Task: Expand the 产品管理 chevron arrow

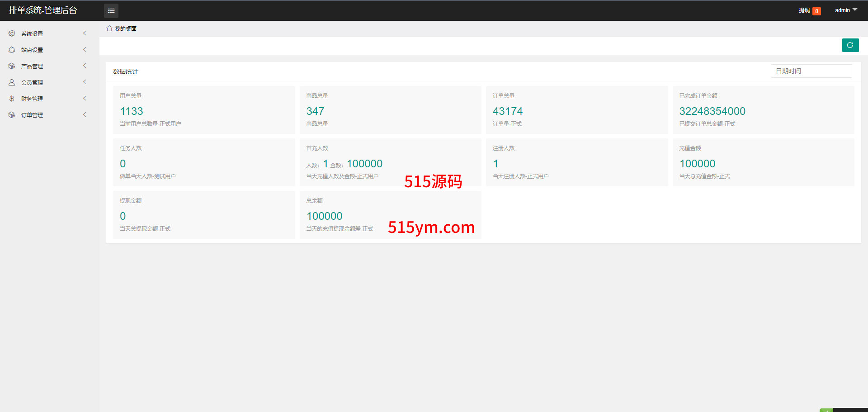Action: point(85,66)
